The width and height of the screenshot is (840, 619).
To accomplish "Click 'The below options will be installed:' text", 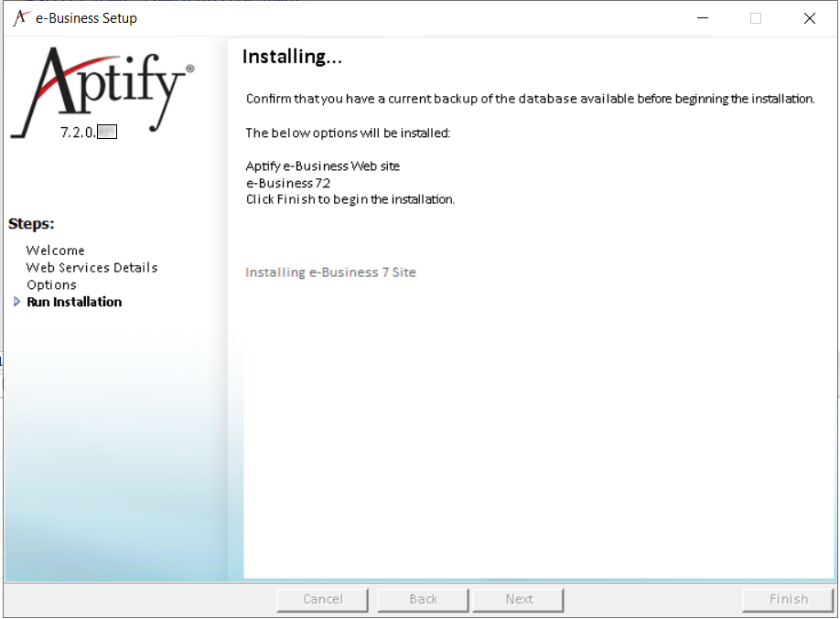I will point(348,133).
